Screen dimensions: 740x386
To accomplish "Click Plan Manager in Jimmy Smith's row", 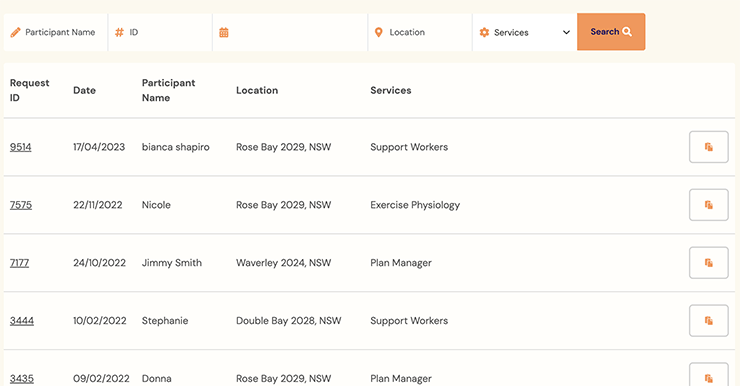I will [x=401, y=263].
